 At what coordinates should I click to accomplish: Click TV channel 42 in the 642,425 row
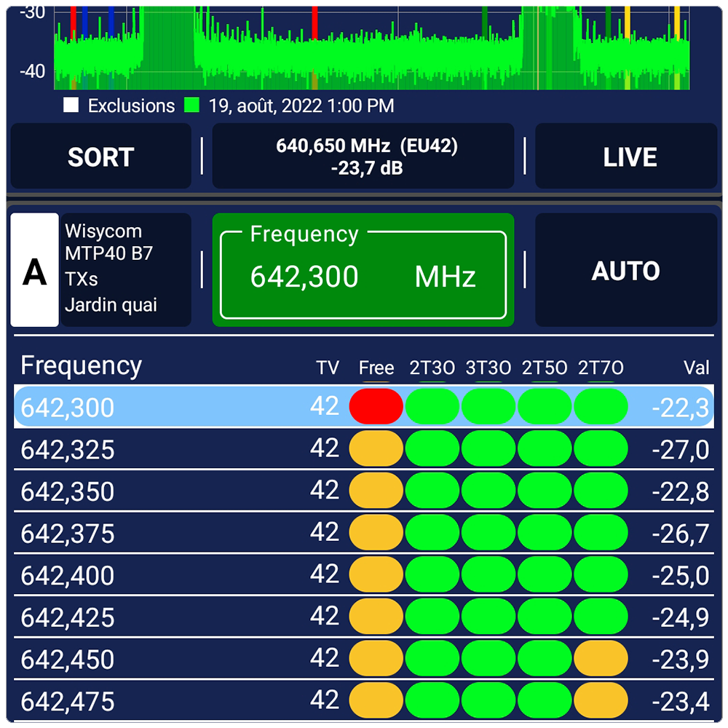325,616
